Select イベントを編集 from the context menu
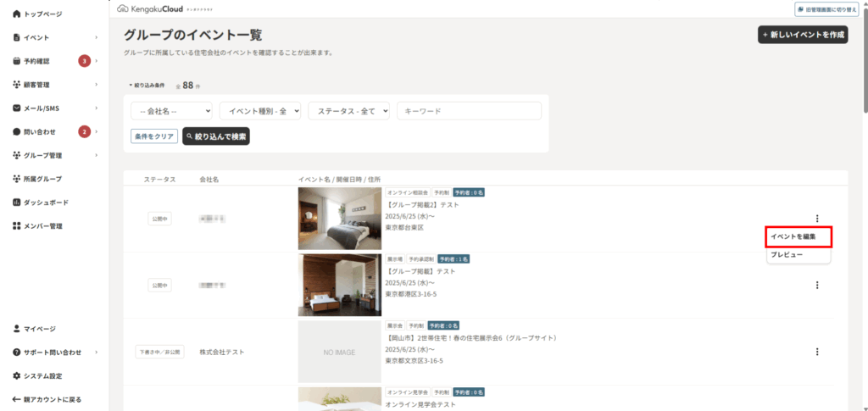Screen dimensions: 868x411 pyautogui.click(x=797, y=236)
